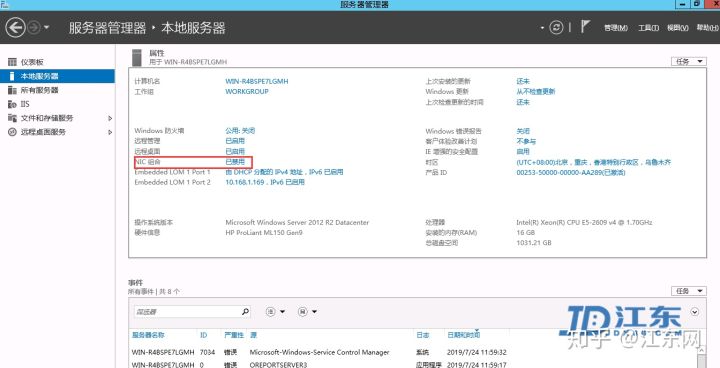
Task: Click IE enhanced security 启用 link
Action: click(x=523, y=151)
